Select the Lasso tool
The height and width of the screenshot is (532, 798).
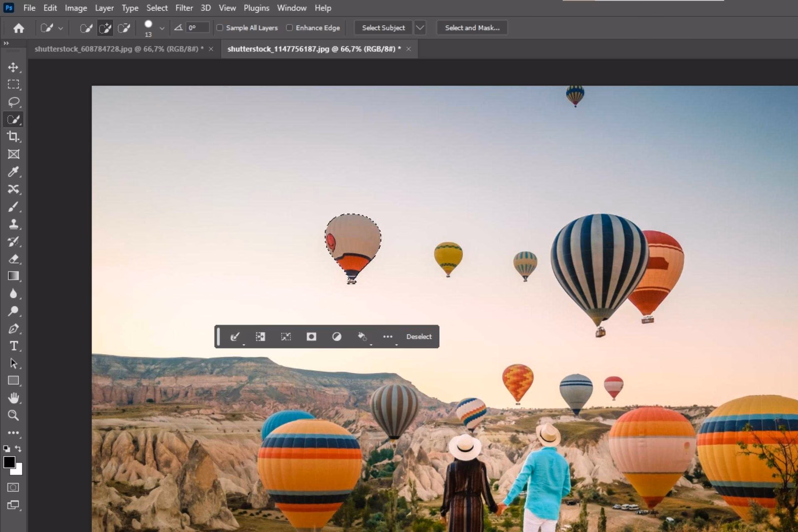coord(14,102)
